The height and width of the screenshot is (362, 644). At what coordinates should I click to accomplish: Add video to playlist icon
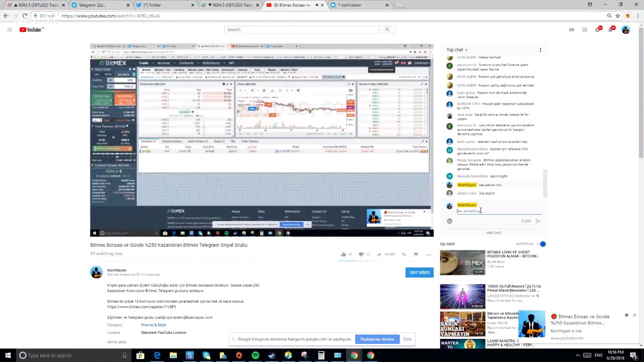point(404,254)
